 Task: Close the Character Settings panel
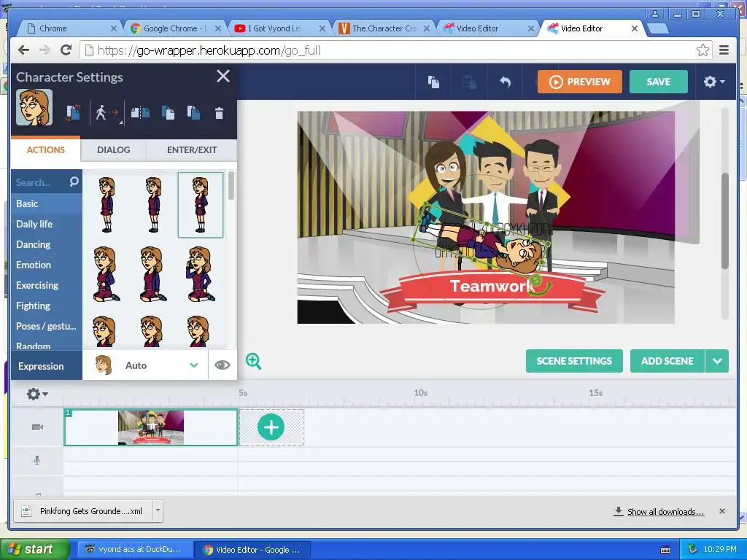[223, 76]
